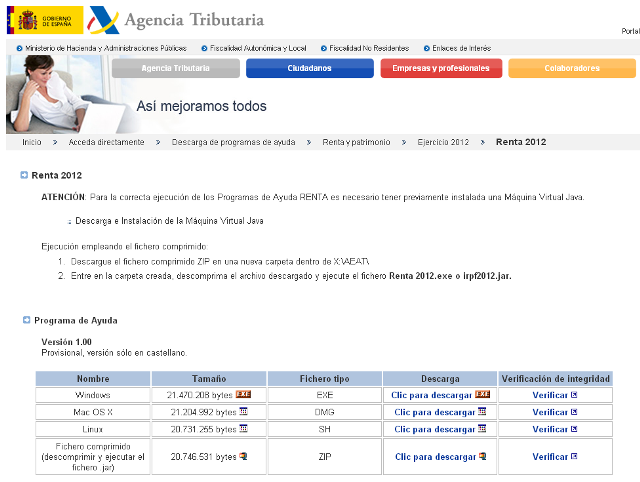Click the icon beside Linux download link
Screen dimensions: 640x482
pyautogui.click(x=482, y=429)
